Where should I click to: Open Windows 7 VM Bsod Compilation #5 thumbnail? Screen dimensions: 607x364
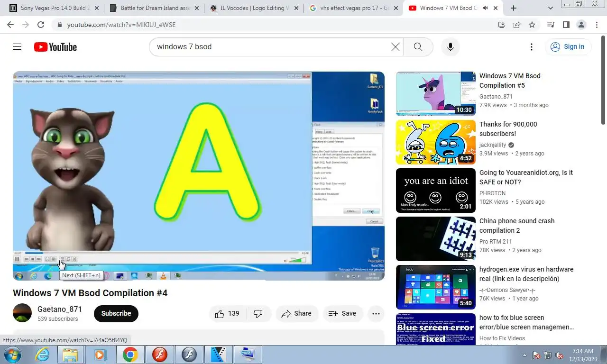click(x=436, y=94)
